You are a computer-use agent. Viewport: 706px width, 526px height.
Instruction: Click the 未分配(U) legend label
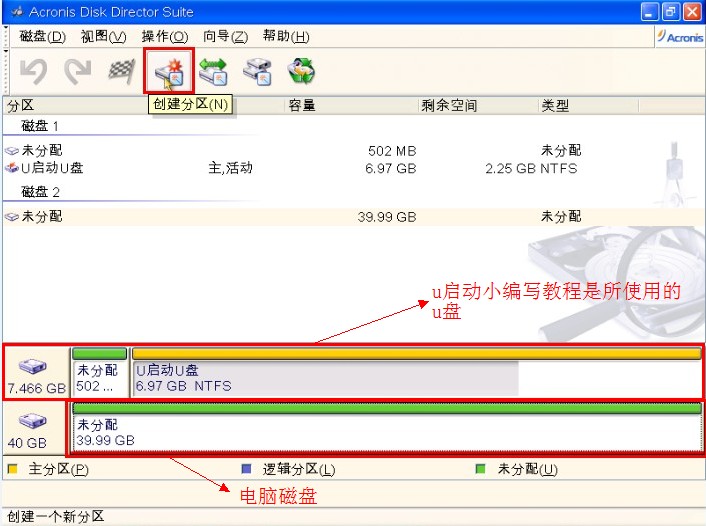tap(528, 469)
